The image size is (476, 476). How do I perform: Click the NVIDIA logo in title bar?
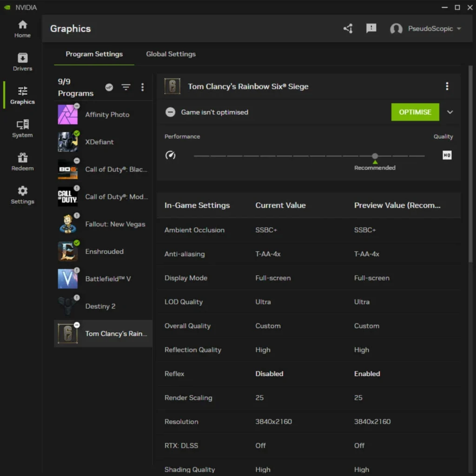pos(7,7)
